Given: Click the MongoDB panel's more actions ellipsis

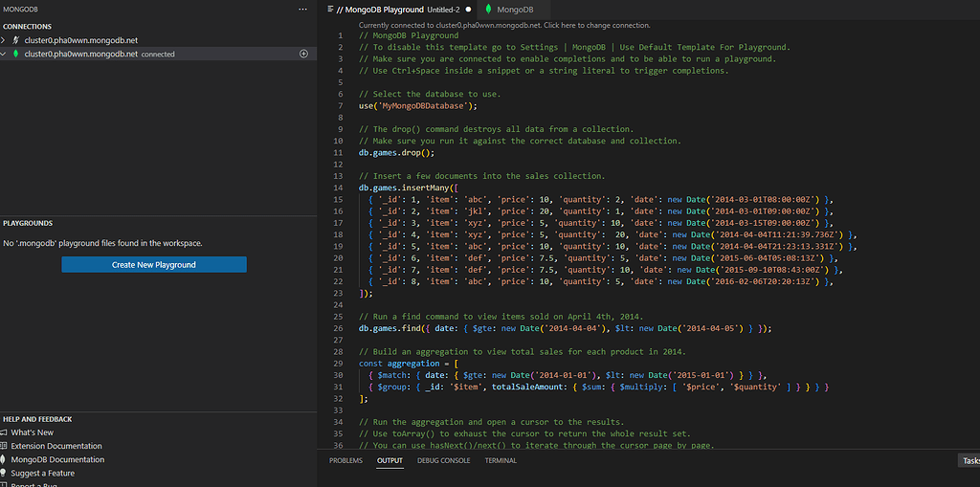Looking at the screenshot, I should pos(304,9).
